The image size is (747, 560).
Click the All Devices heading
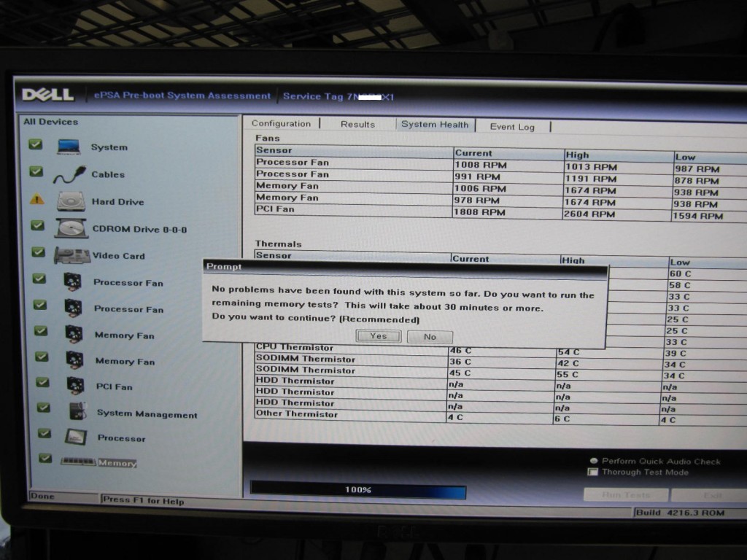click(x=51, y=122)
